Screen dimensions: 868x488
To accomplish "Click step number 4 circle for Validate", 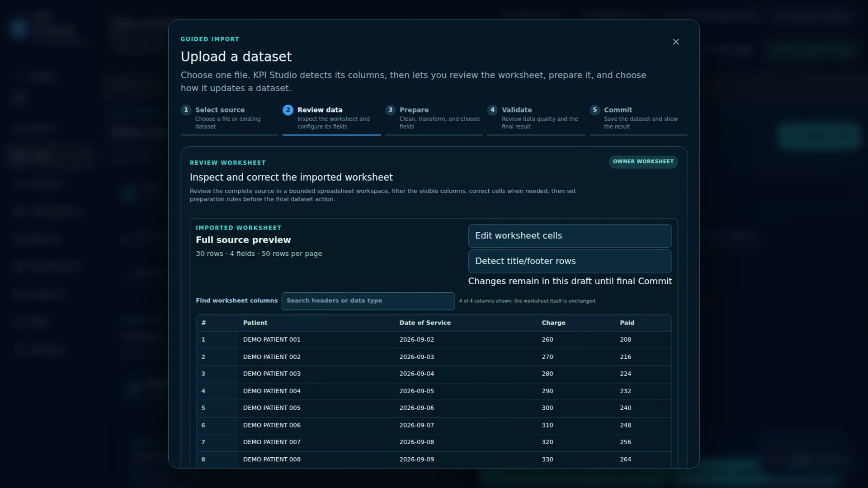I will 492,110.
